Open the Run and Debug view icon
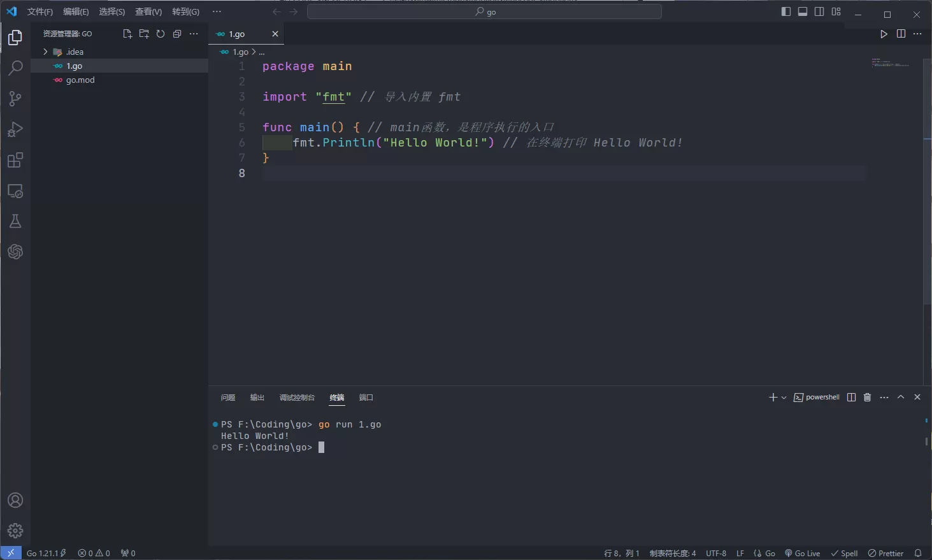The image size is (932, 560). coord(15,129)
